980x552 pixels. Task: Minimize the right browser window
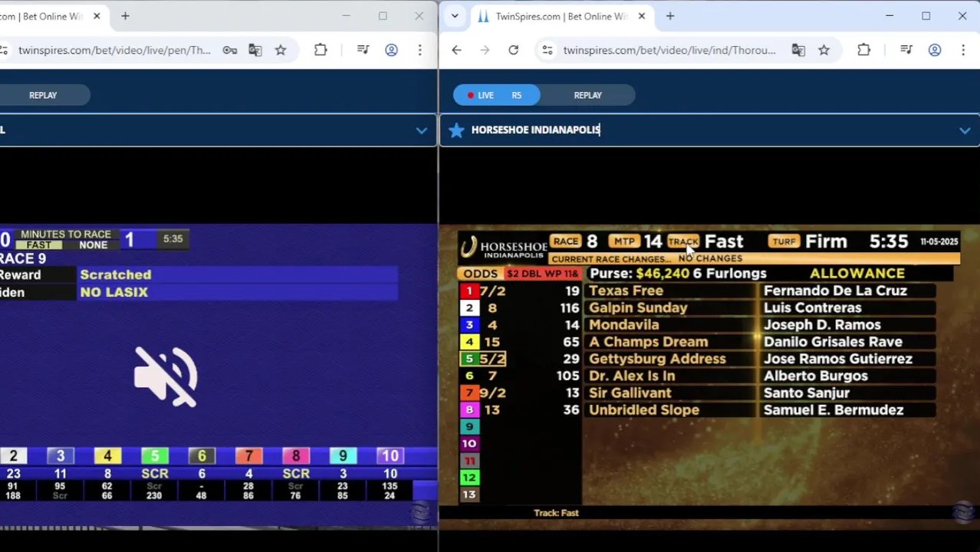click(890, 16)
